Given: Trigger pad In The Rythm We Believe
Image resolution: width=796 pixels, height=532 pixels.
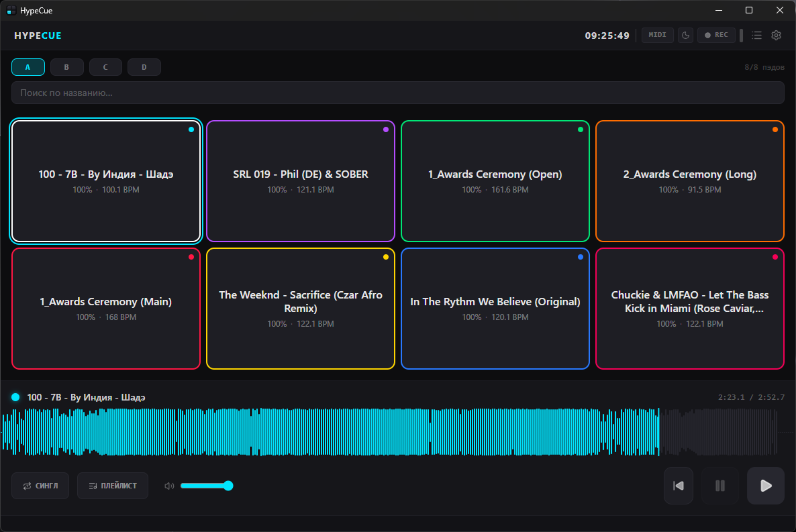Looking at the screenshot, I should point(495,309).
